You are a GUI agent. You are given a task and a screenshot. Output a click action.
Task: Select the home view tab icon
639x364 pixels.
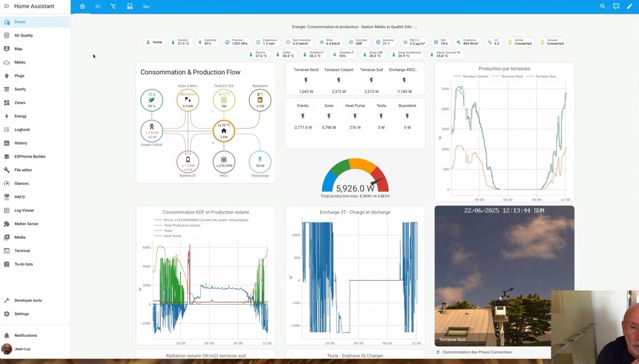pos(82,7)
